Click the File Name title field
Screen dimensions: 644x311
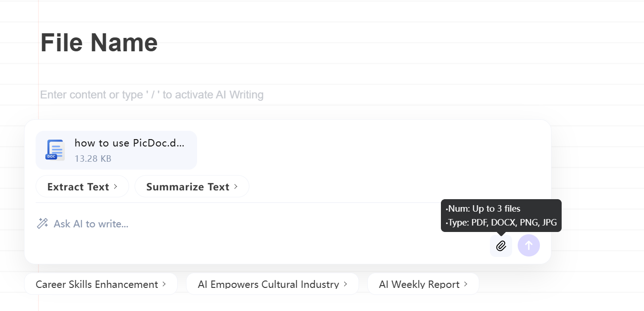click(x=99, y=43)
